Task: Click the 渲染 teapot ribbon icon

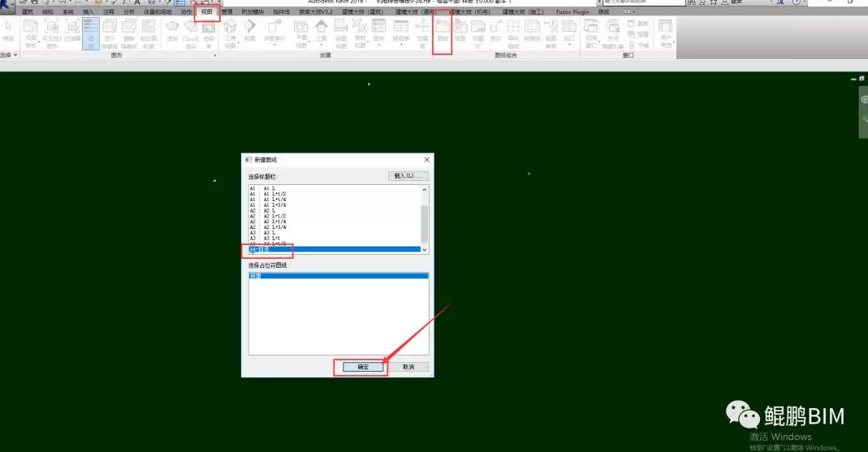Action: [x=172, y=30]
